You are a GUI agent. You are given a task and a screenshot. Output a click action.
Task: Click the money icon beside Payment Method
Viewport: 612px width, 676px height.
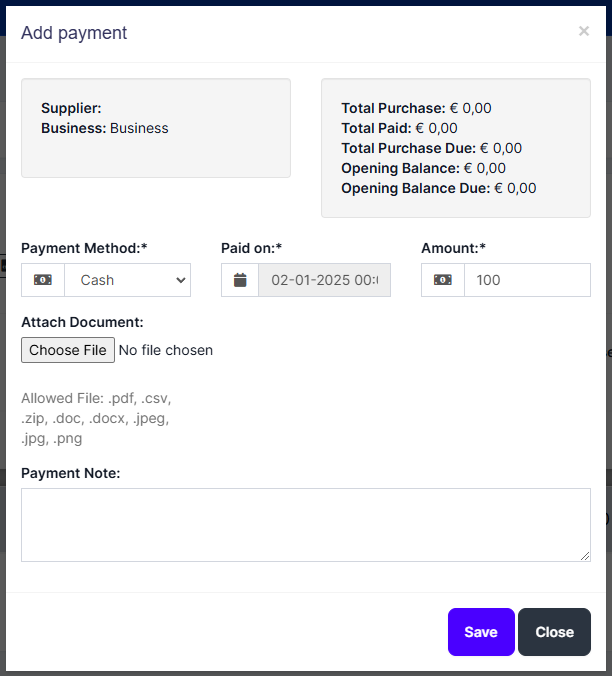coord(43,280)
